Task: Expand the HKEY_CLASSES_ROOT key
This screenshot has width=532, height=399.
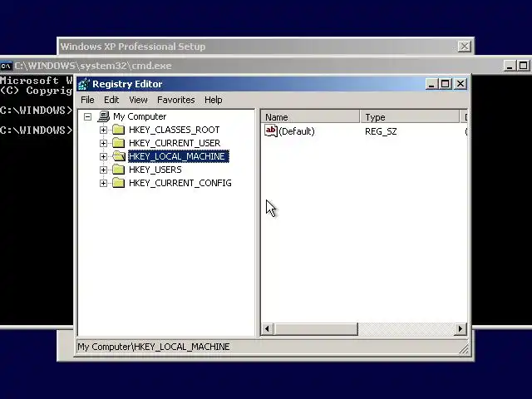Action: [x=103, y=130]
